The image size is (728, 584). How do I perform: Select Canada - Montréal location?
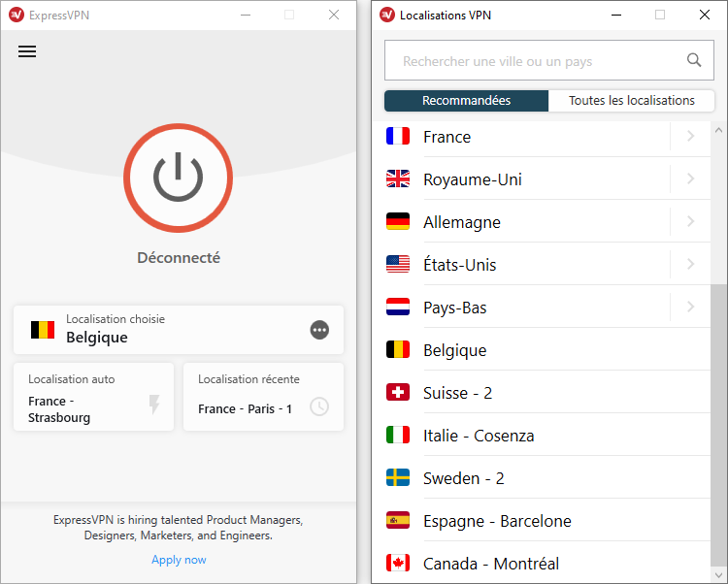tap(542, 563)
